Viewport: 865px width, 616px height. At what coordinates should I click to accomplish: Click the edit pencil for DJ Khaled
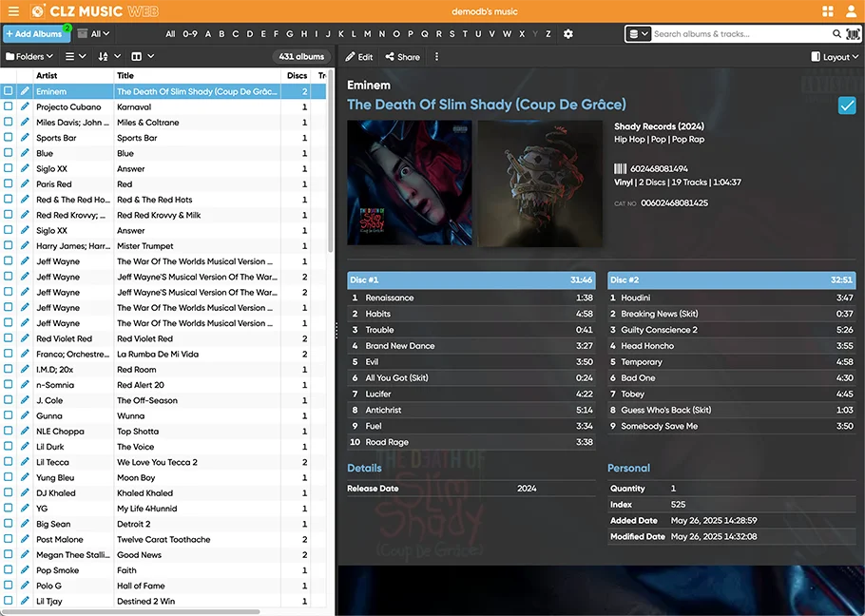25,492
